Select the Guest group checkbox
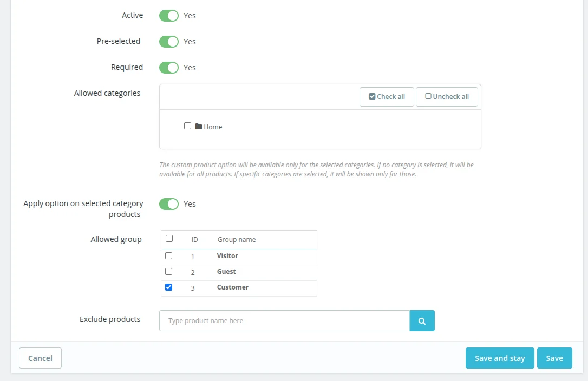 pyautogui.click(x=169, y=271)
